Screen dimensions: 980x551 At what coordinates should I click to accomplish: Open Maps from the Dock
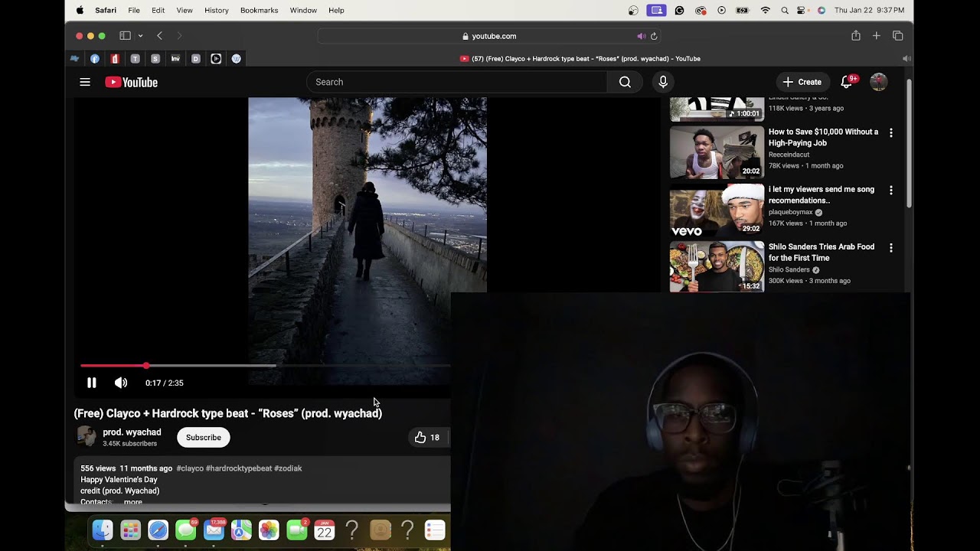point(241,530)
